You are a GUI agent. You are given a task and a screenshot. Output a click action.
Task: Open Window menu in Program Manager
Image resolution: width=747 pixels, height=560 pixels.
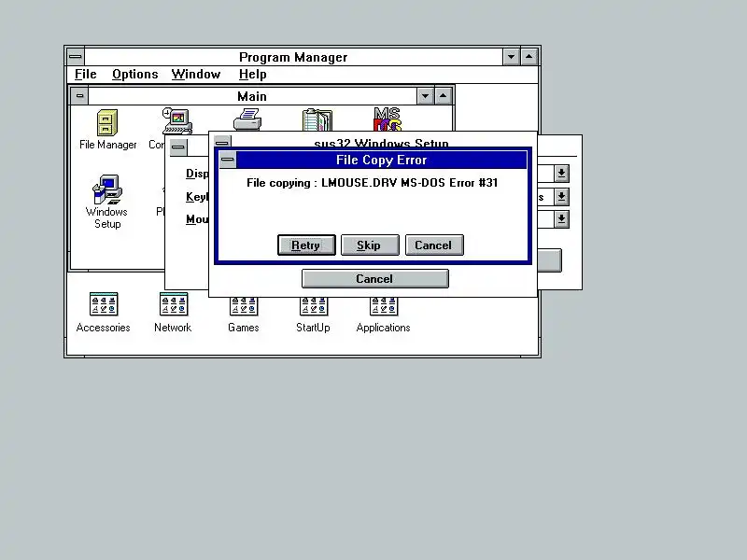[196, 75]
